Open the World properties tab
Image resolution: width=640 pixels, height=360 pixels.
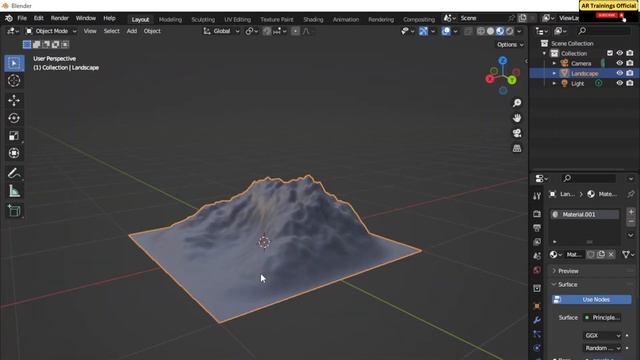click(537, 270)
